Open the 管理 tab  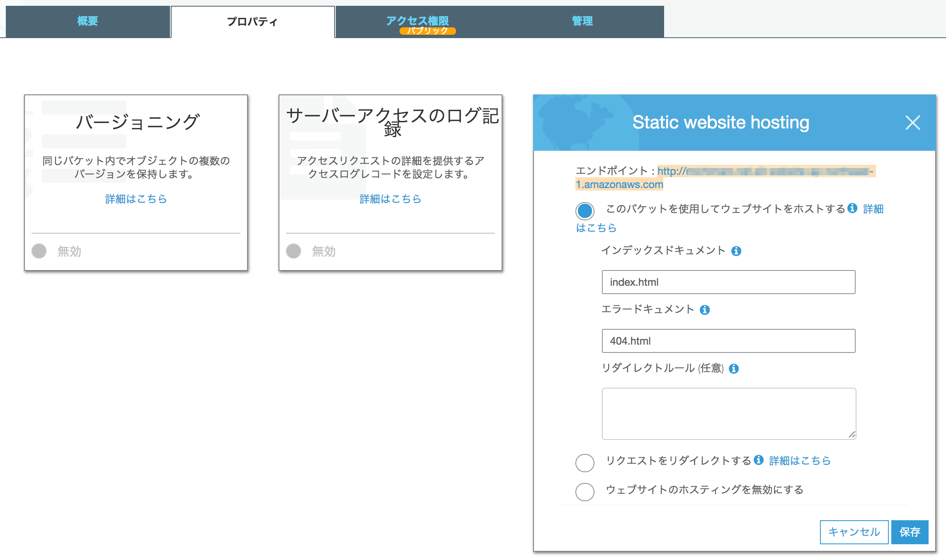(582, 20)
